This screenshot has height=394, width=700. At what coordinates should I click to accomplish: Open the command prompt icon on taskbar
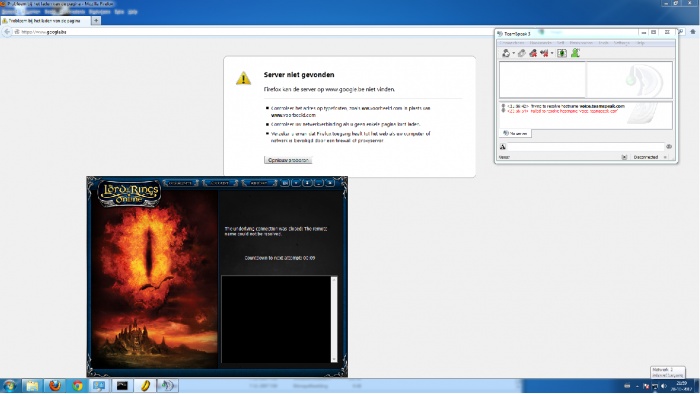122,386
